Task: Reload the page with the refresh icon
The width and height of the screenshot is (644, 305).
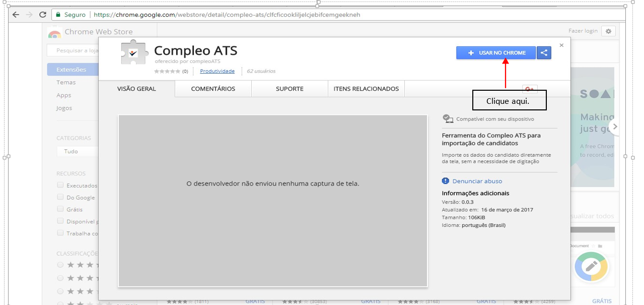Action: click(x=42, y=15)
